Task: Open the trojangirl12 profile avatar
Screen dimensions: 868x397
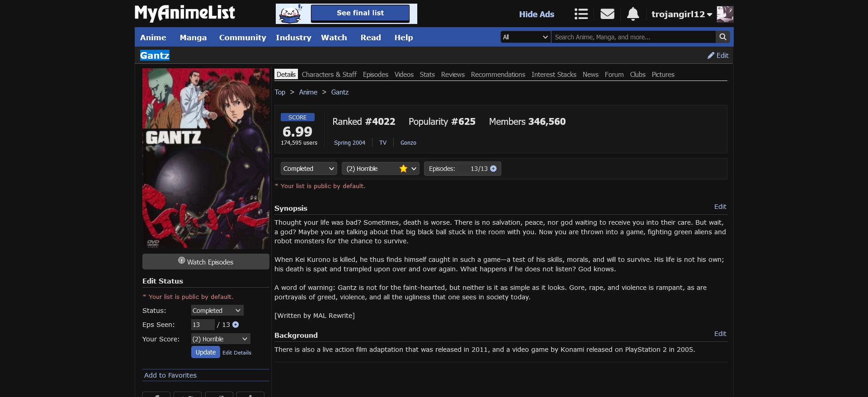Action: (x=725, y=14)
